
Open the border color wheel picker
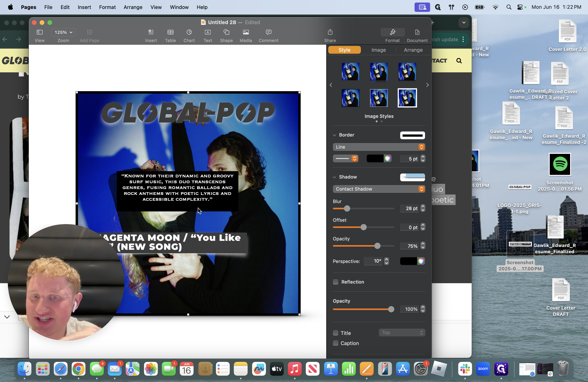(387, 159)
